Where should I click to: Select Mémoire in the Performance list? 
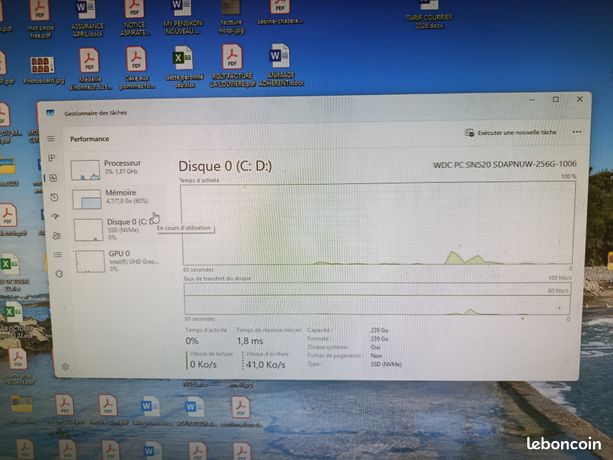117,198
